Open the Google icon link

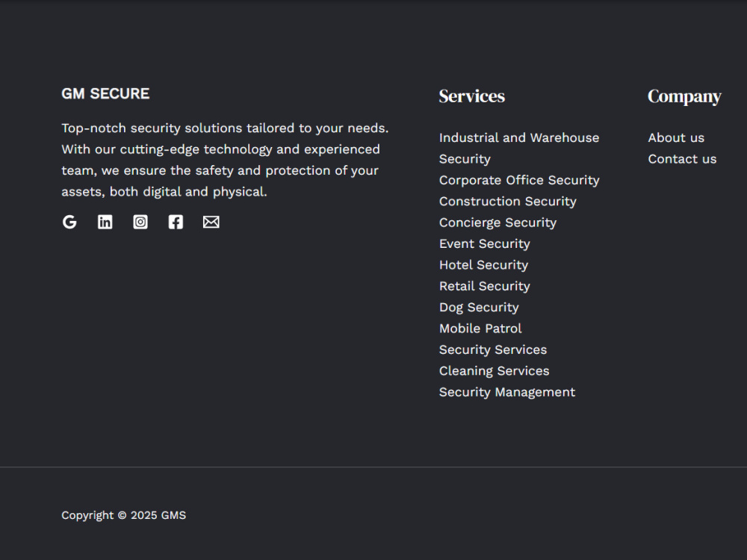69,222
